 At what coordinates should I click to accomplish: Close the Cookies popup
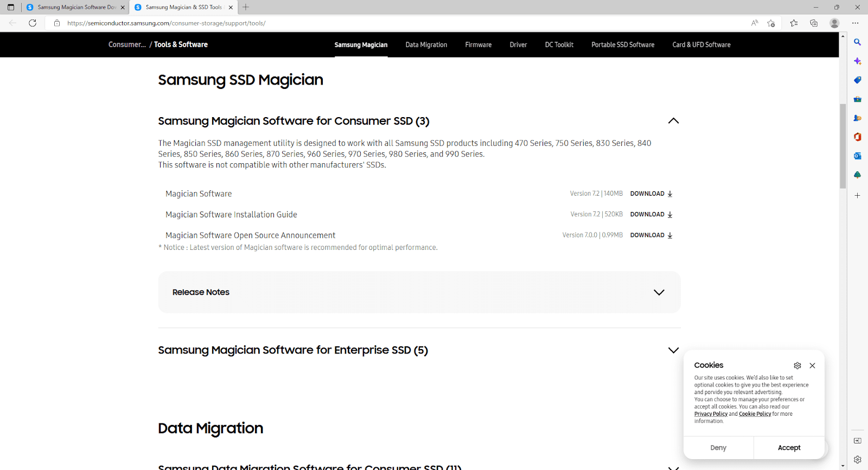tap(812, 365)
